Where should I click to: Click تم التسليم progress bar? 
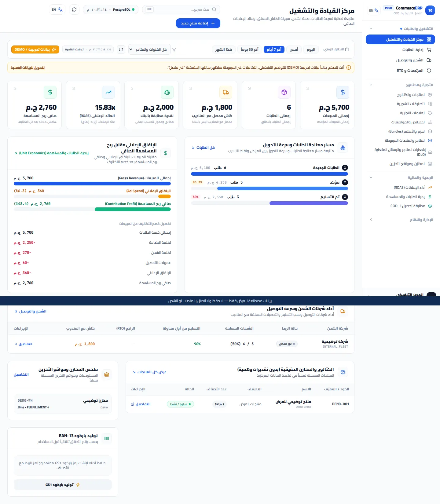point(269,203)
